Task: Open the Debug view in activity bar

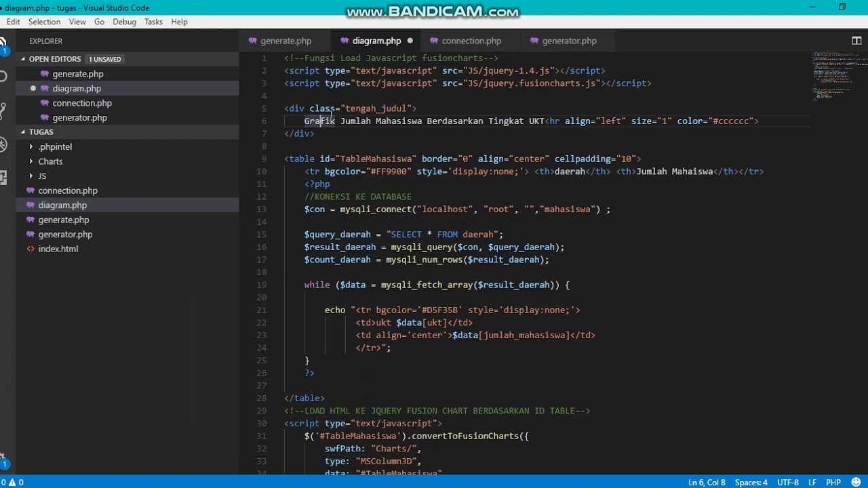Action: [x=3, y=144]
